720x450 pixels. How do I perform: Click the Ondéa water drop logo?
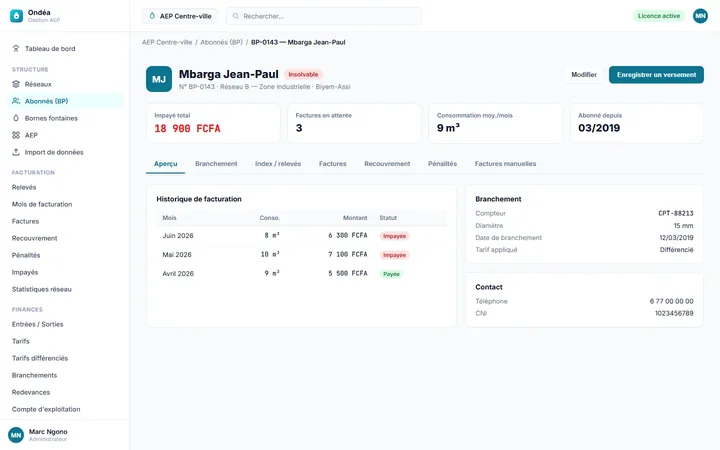tap(16, 16)
